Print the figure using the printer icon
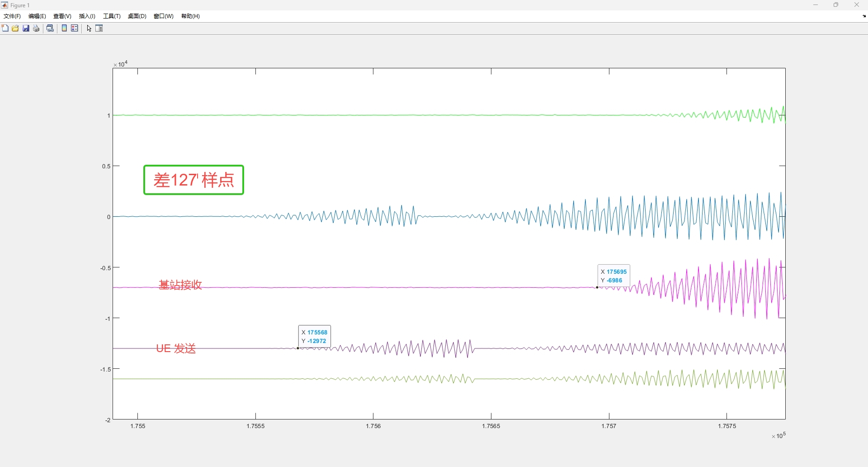 tap(37, 29)
